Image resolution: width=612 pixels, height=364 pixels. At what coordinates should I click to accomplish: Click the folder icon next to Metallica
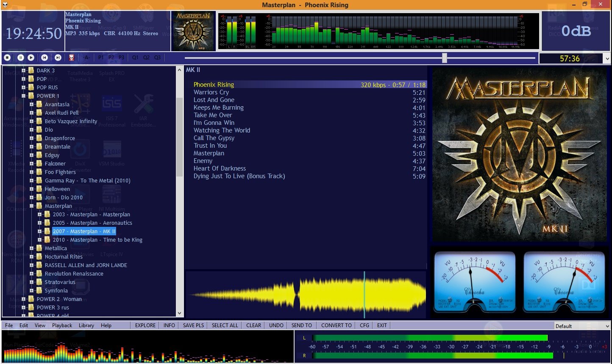[39, 248]
